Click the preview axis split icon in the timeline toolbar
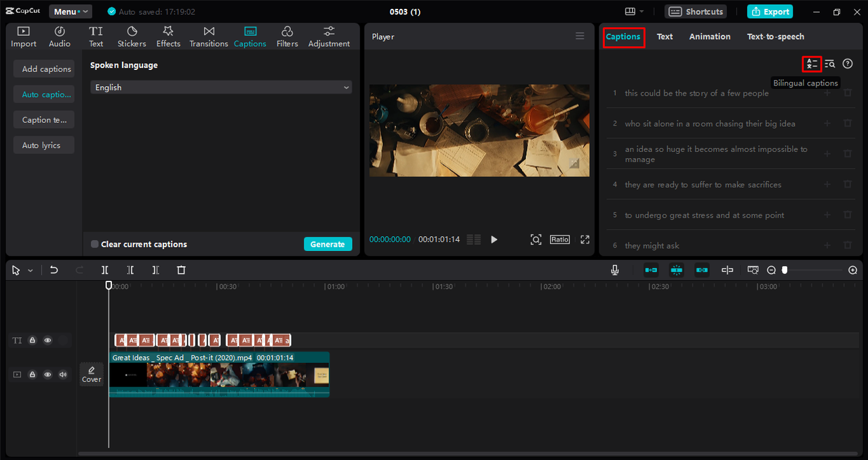 click(x=727, y=270)
